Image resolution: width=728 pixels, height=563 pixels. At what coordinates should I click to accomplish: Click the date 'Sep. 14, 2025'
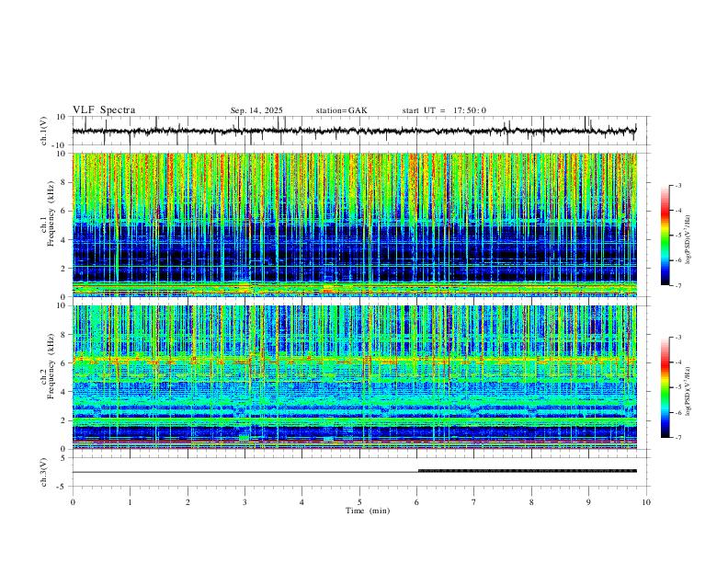point(256,110)
